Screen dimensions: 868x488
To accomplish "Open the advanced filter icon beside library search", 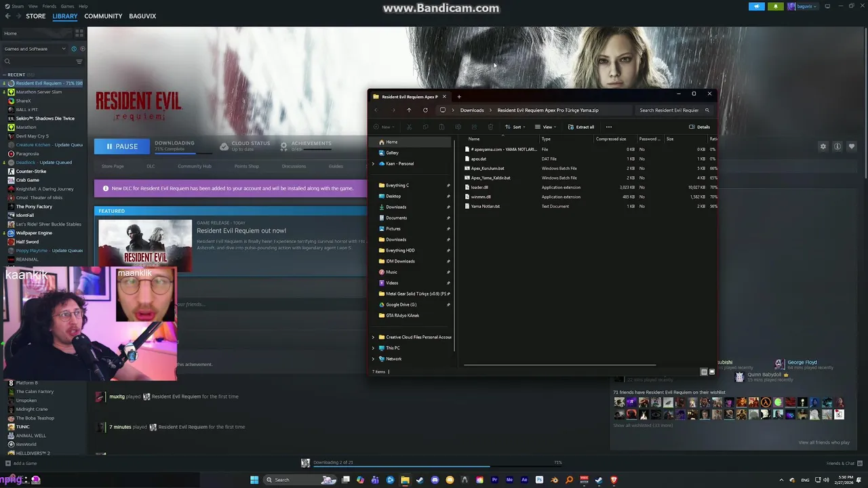I will point(79,62).
